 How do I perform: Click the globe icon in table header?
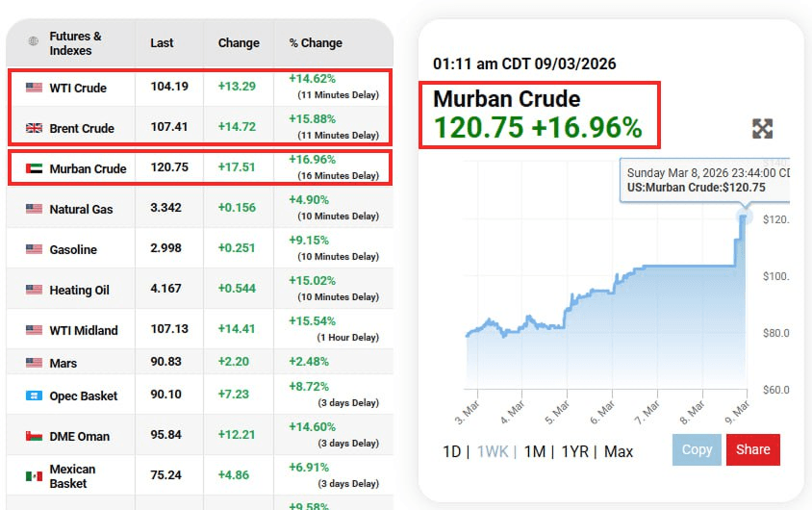[x=34, y=42]
